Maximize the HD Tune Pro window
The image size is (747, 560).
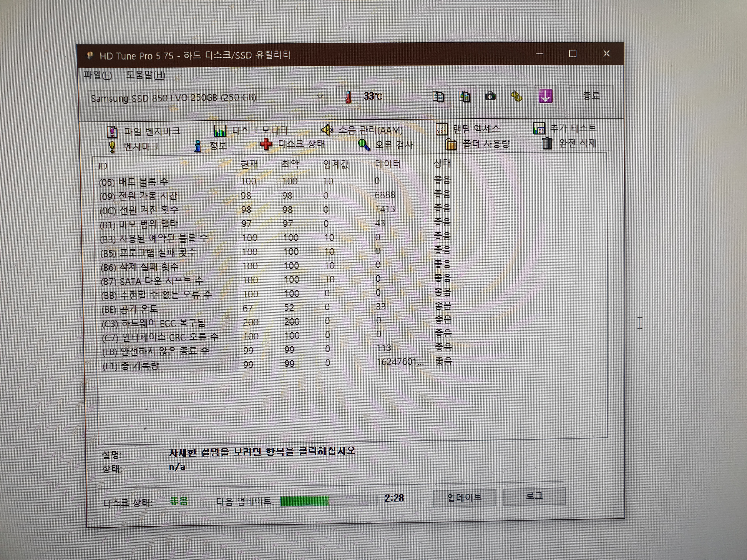[572, 53]
